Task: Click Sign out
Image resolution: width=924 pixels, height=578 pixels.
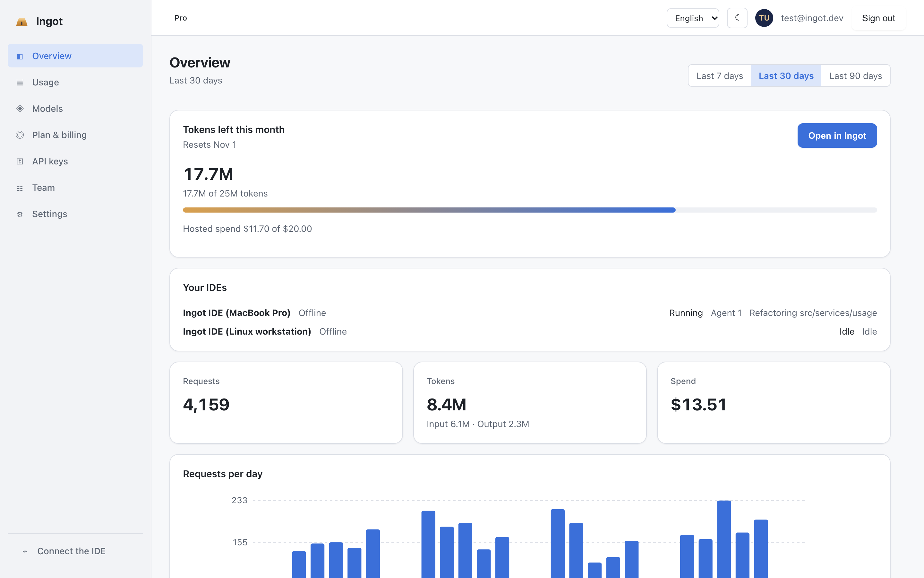Action: click(878, 18)
